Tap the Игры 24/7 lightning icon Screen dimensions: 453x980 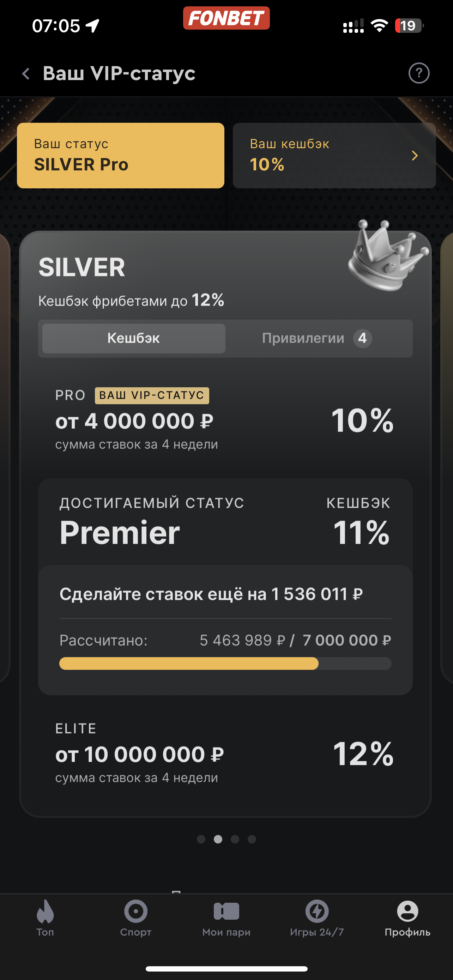tap(317, 912)
